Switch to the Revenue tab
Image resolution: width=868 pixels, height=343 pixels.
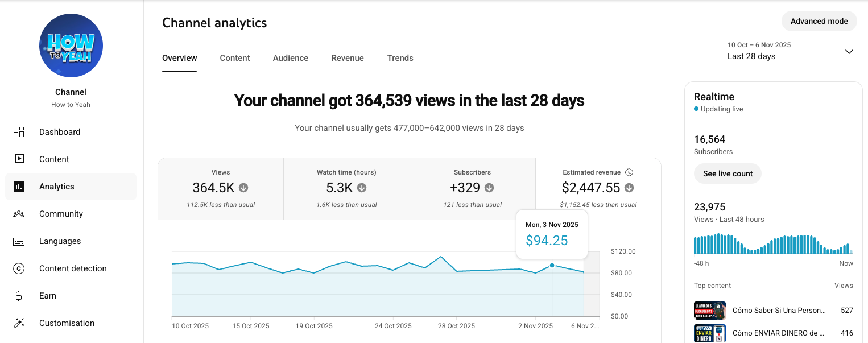pos(348,58)
